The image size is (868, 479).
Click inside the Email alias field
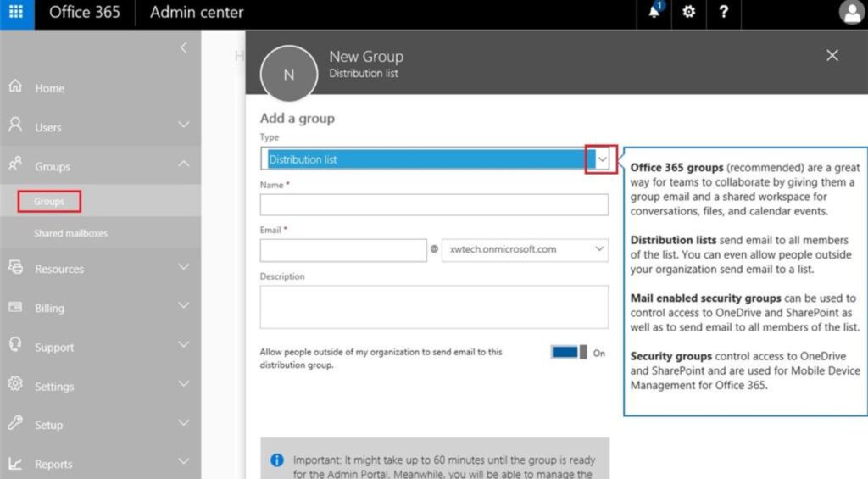(343, 250)
